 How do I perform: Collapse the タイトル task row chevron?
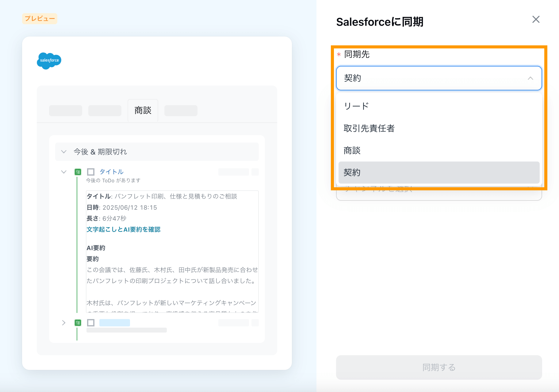click(x=64, y=172)
